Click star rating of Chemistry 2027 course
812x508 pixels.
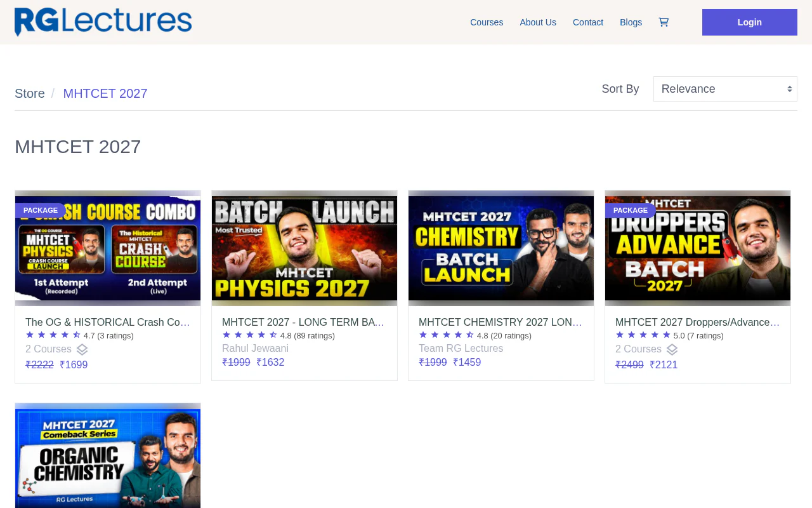click(x=447, y=335)
